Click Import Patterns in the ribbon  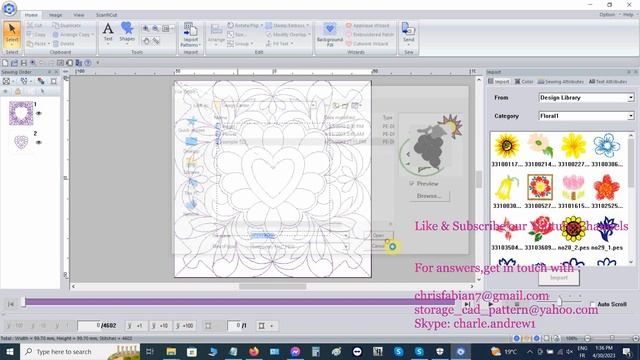click(x=190, y=35)
